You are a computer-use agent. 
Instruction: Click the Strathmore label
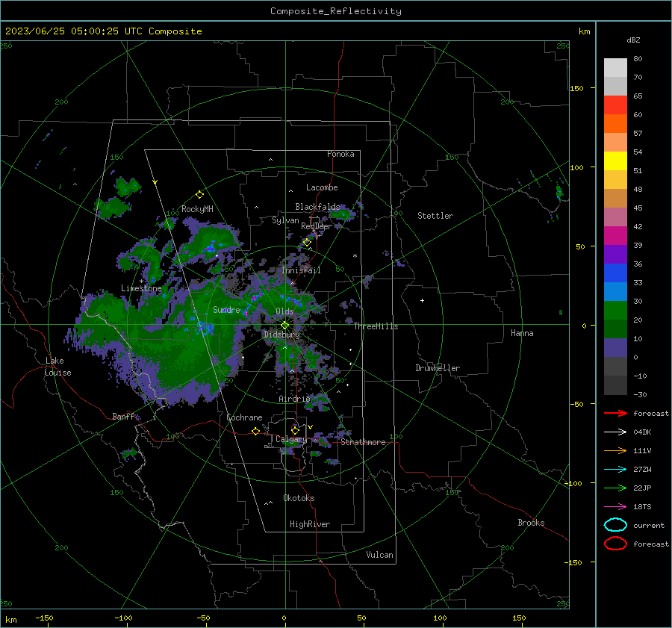[363, 442]
